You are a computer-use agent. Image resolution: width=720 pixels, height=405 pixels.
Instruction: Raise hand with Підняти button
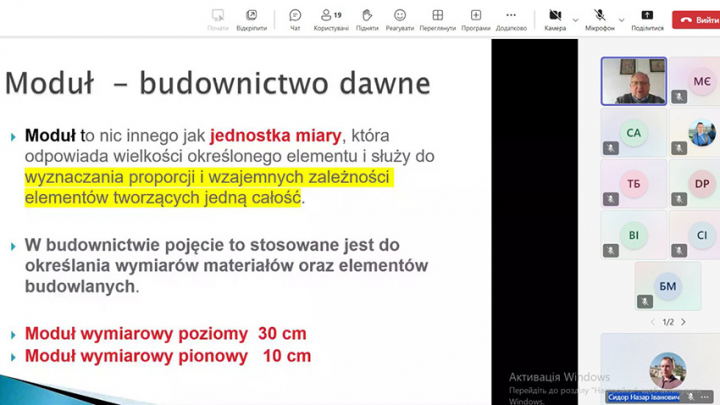pos(367,18)
